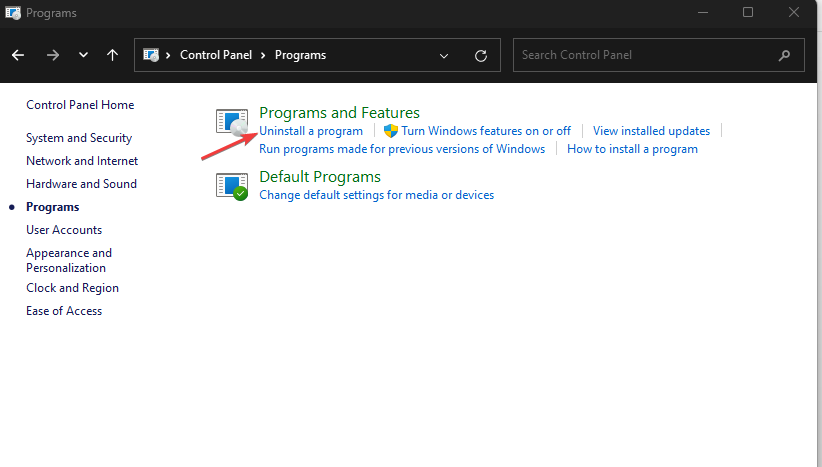
Task: Go up one level with Up arrow
Action: [113, 55]
